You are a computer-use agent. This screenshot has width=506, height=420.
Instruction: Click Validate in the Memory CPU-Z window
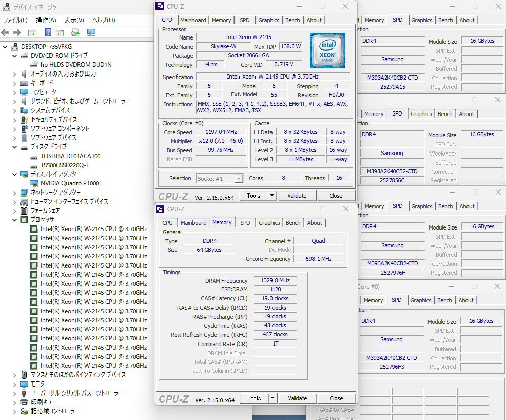297,398
